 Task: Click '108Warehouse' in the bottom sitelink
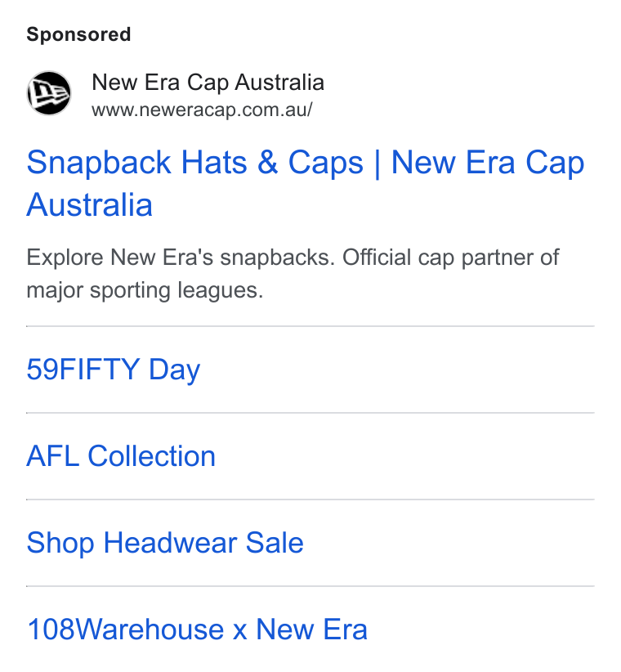[126, 629]
